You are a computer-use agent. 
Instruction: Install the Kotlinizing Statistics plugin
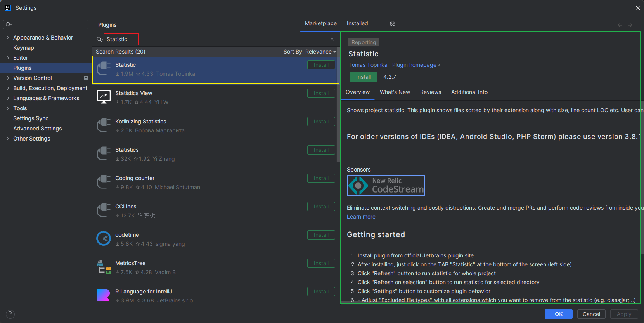(321, 122)
